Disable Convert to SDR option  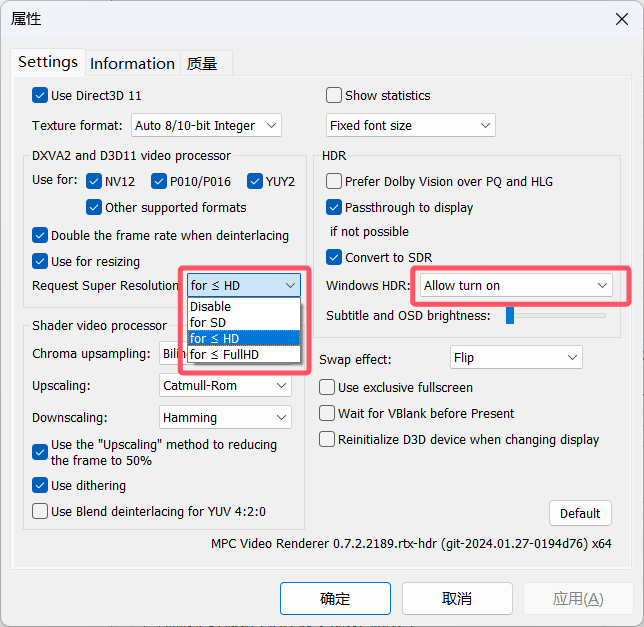point(334,258)
